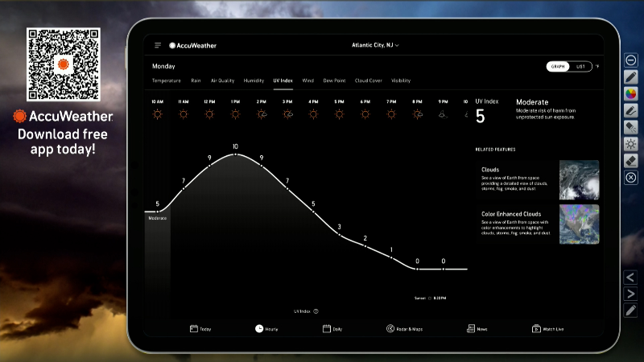
Task: Select the 8 PM partly cloudy icon
Action: pyautogui.click(x=417, y=114)
